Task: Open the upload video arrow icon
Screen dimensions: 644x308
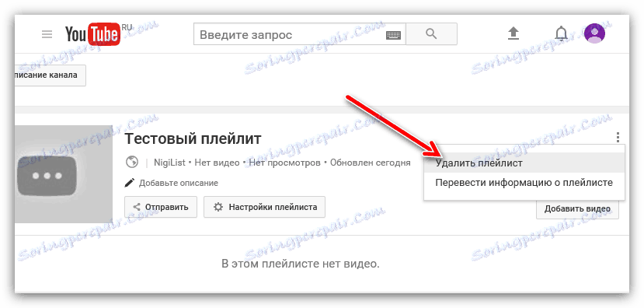Action: (x=513, y=33)
